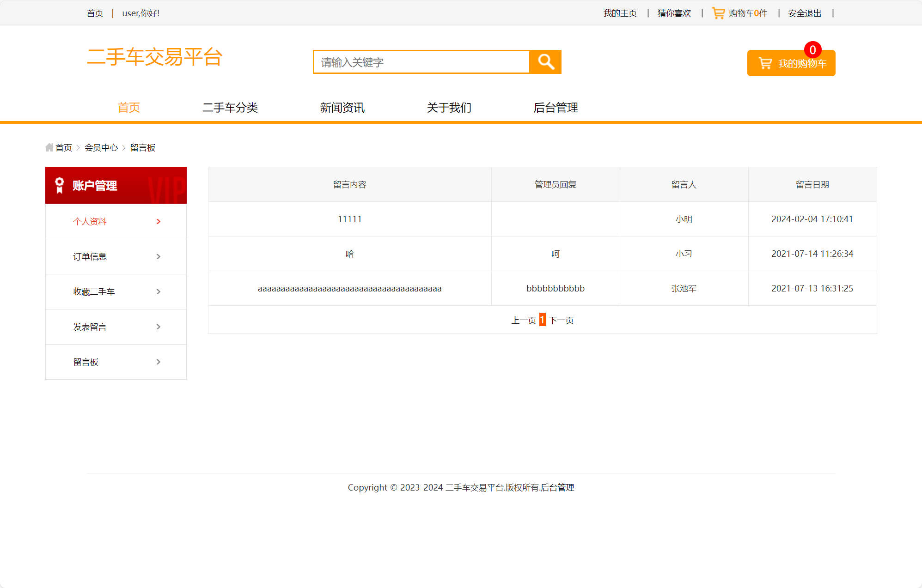Click 下一页 below the message table
Screen dimensions: 922x588
click(x=562, y=320)
